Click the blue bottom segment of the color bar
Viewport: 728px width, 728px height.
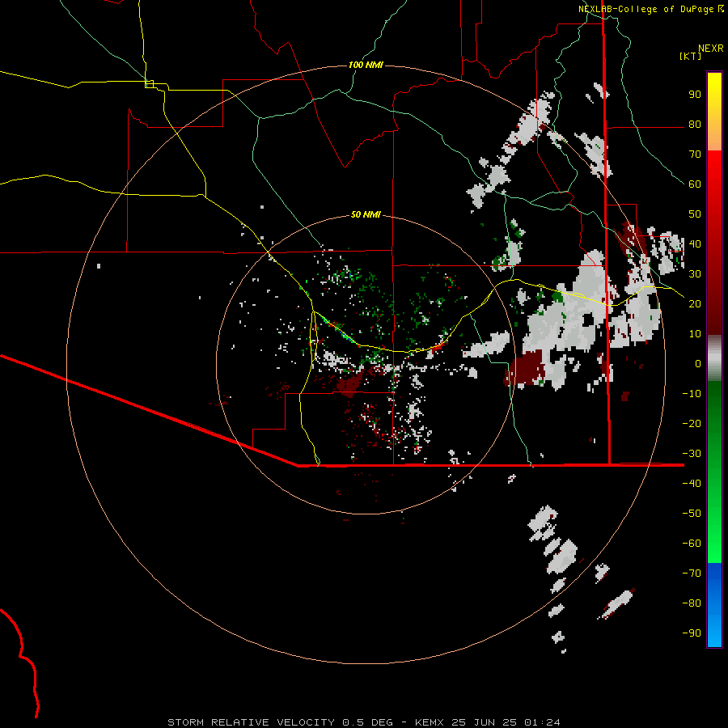714,605
